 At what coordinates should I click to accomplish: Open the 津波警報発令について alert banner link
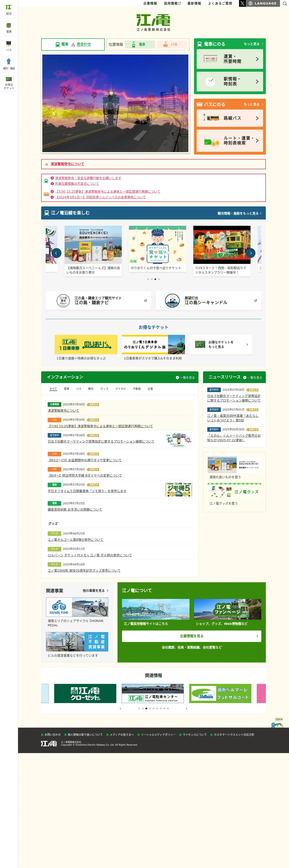point(67,164)
